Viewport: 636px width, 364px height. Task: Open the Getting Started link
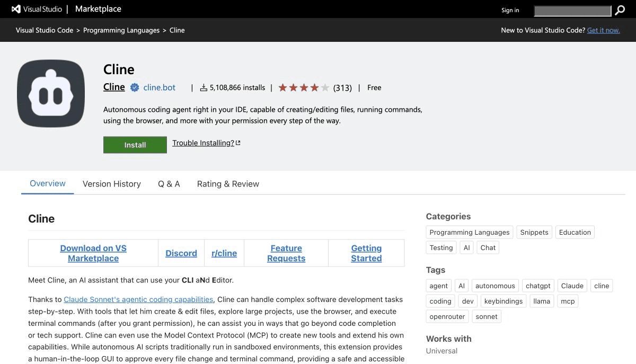366,253
